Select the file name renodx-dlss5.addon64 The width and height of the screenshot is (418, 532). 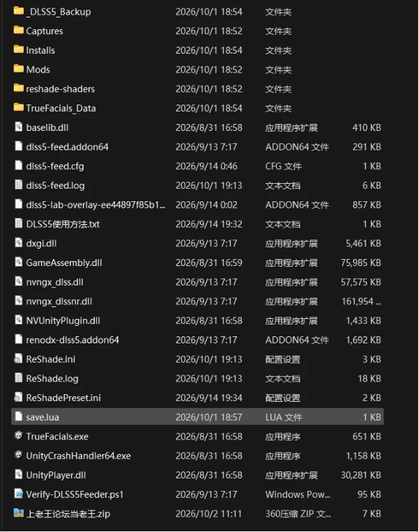click(x=72, y=340)
